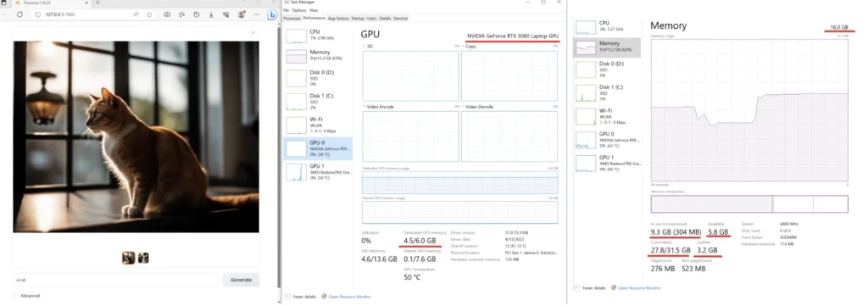
Task: Open Read Aloud in the address bar
Action: [136, 14]
